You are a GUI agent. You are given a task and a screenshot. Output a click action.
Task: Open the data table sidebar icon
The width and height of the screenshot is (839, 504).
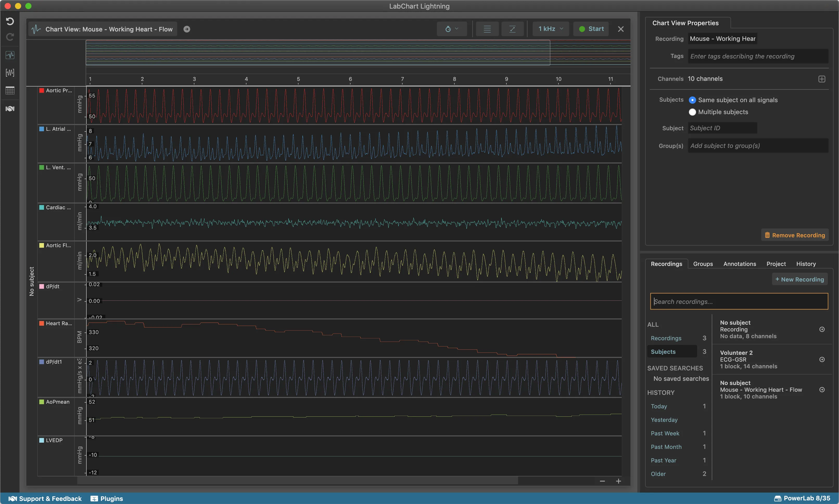(x=10, y=90)
